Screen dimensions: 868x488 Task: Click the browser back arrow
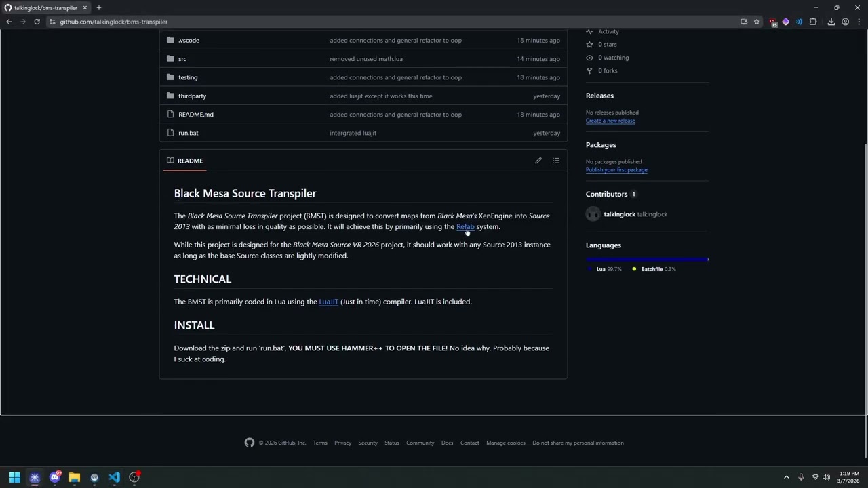click(9, 22)
